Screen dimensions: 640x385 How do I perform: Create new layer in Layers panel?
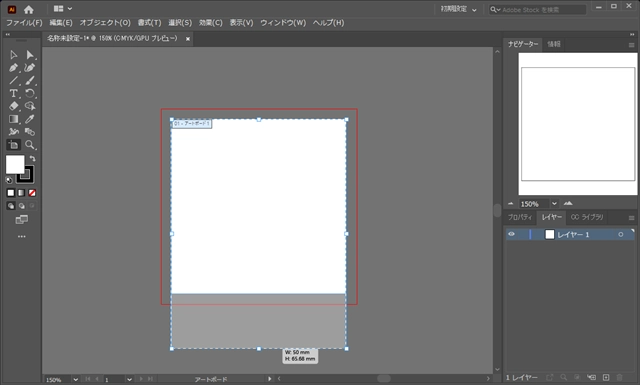click(x=606, y=378)
